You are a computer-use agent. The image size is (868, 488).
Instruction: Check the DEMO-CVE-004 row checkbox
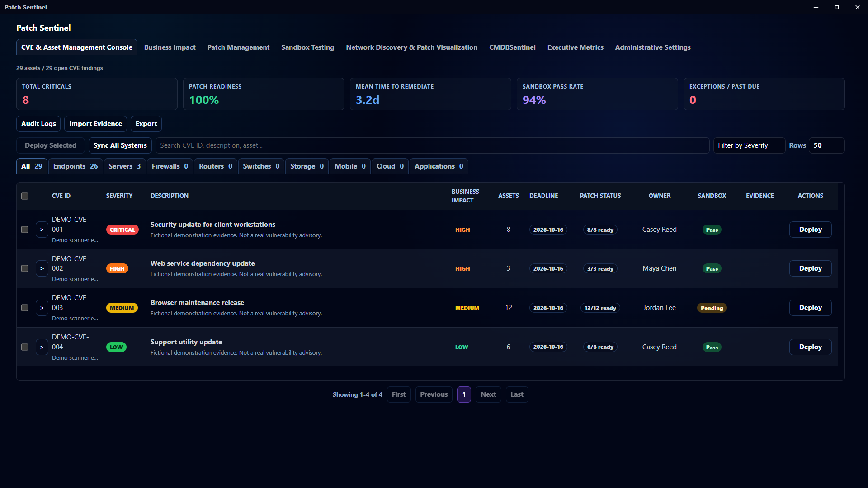[x=25, y=347]
